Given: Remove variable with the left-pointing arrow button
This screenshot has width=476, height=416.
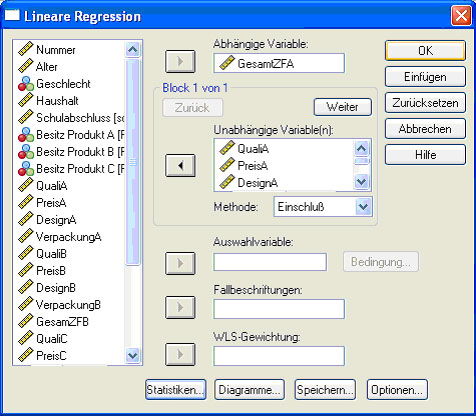Looking at the screenshot, I should click(x=180, y=165).
